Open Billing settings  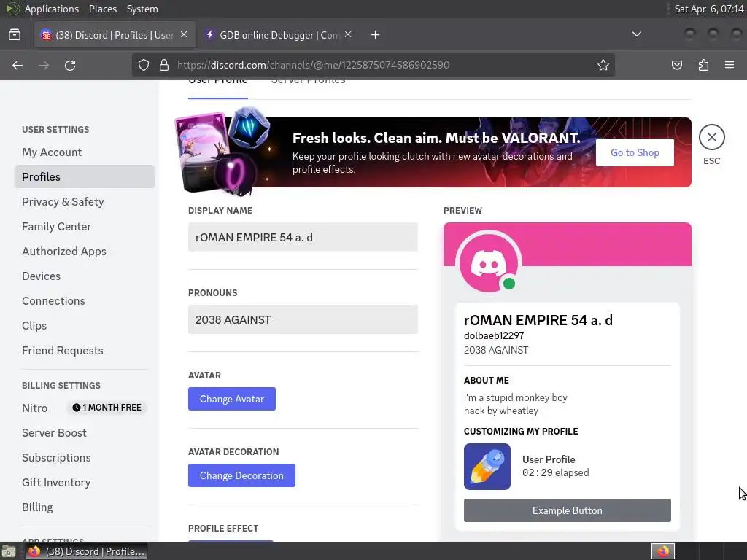[85, 507]
